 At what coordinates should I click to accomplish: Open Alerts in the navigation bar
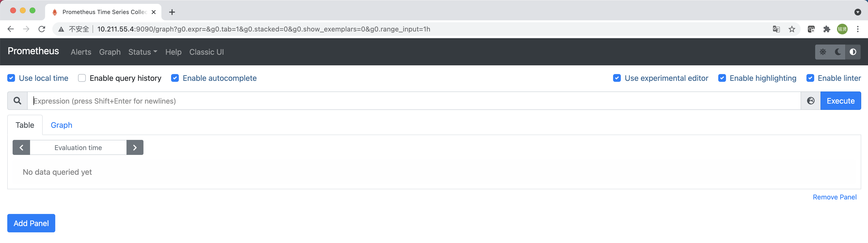pyautogui.click(x=81, y=52)
